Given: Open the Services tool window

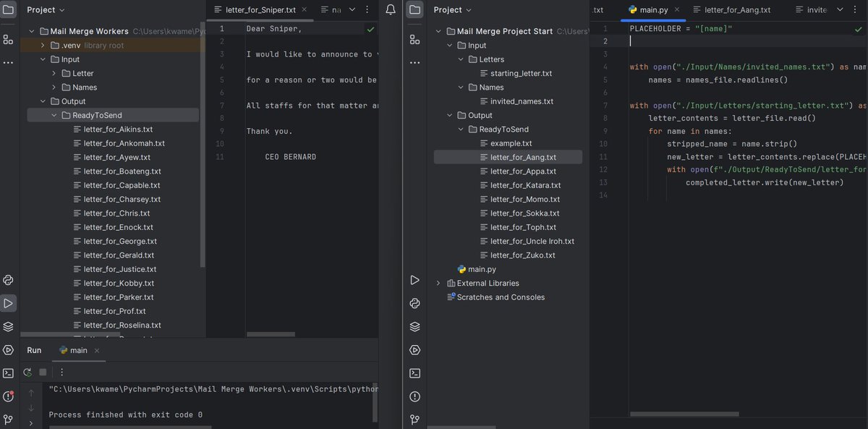Looking at the screenshot, I should 8,326.
